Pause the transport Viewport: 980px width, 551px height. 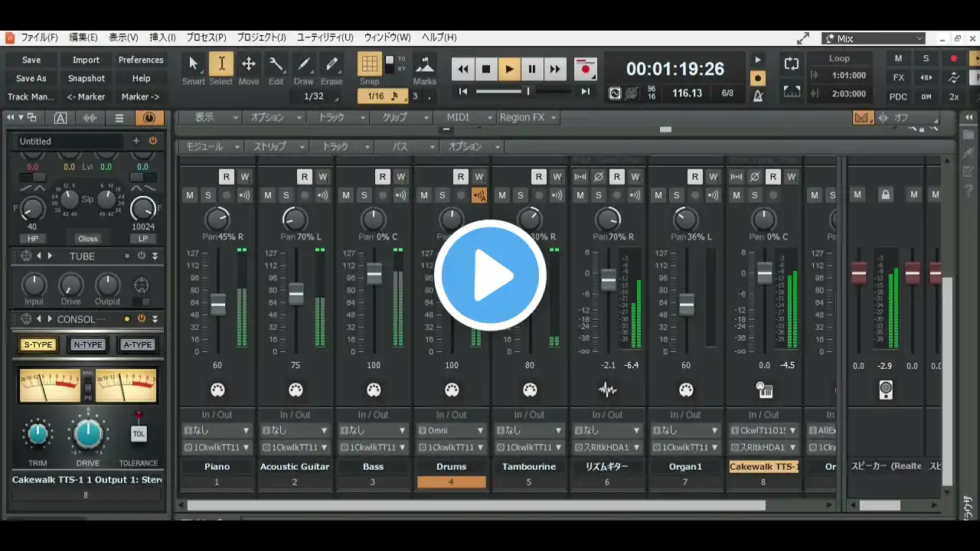point(532,69)
